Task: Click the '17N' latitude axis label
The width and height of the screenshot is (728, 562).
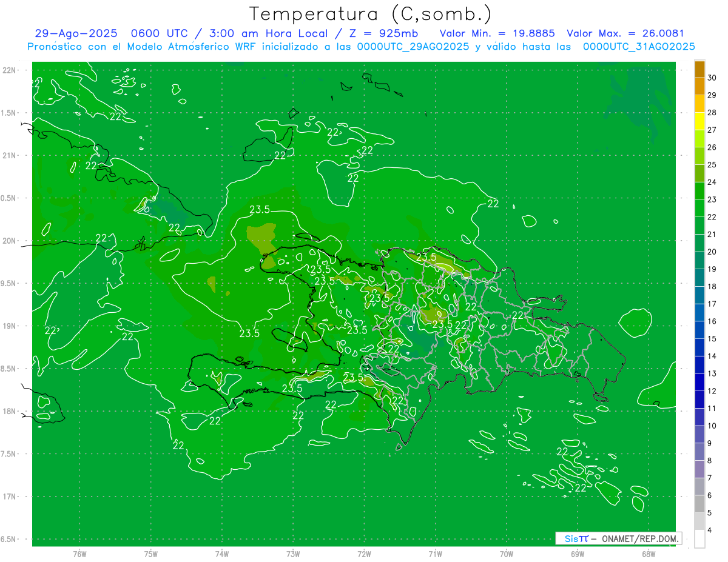Action: point(10,497)
